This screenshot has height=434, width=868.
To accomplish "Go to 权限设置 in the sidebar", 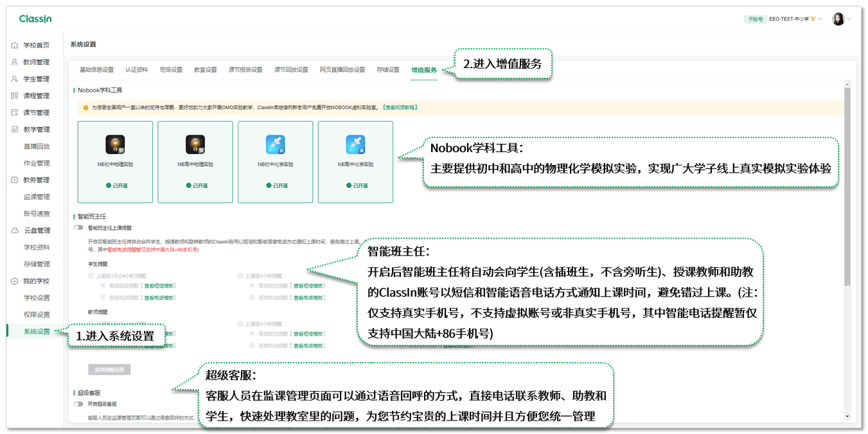I will click(37, 315).
